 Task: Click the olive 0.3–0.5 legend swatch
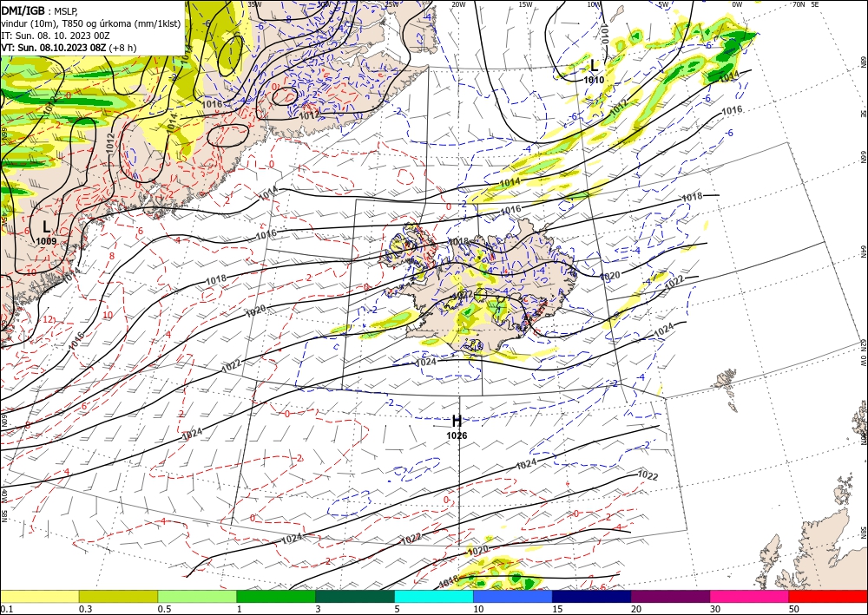(118, 596)
